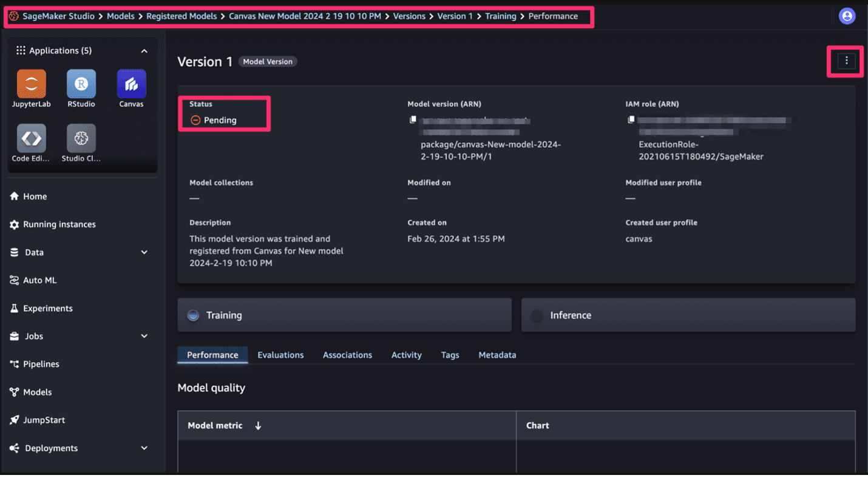Click the Training breadcrumb link
Viewport: 868px width, 478px height.
pos(501,16)
